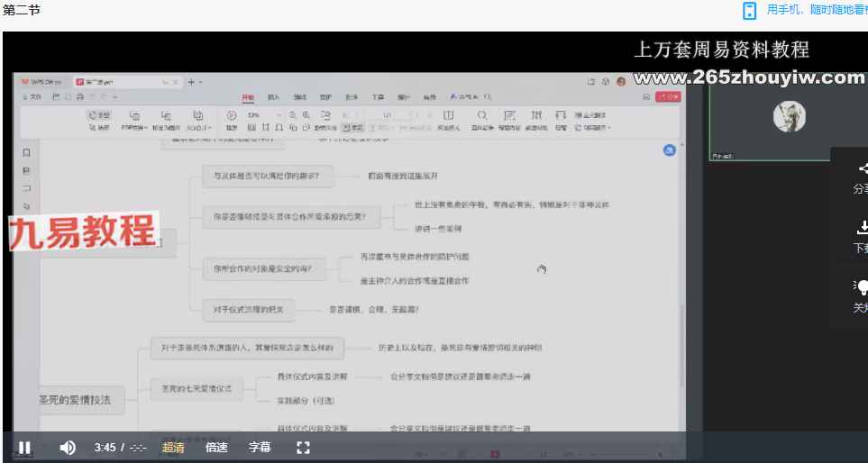This screenshot has width=868, height=463.
Task: Click the participant avatar thumbnail
Action: pos(790,115)
